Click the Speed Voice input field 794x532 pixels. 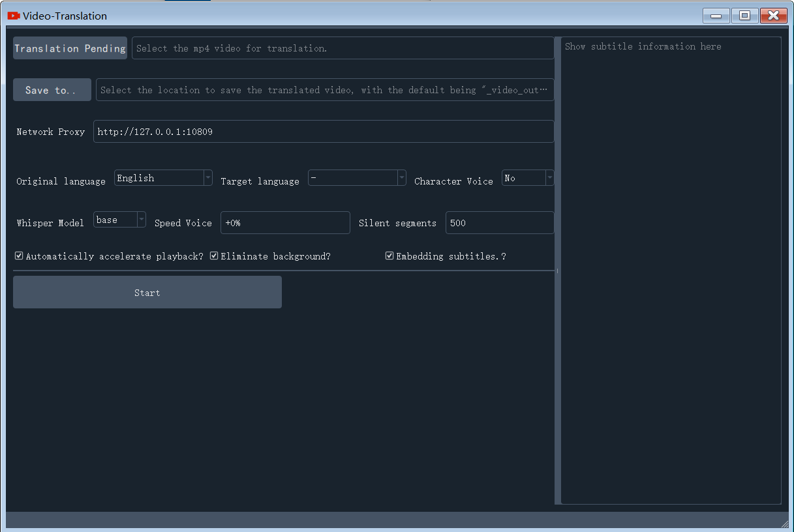(x=285, y=222)
